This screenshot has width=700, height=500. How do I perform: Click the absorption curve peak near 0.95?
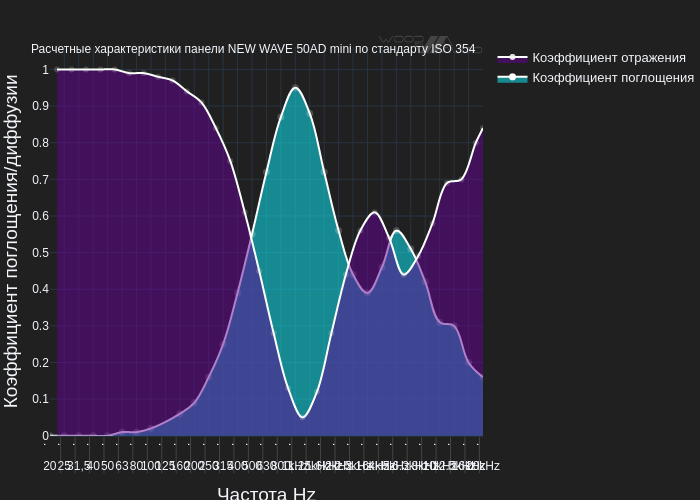[x=295, y=89]
